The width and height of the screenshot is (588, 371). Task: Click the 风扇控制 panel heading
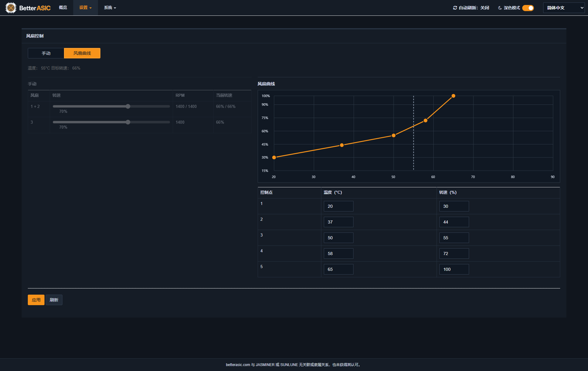point(35,36)
